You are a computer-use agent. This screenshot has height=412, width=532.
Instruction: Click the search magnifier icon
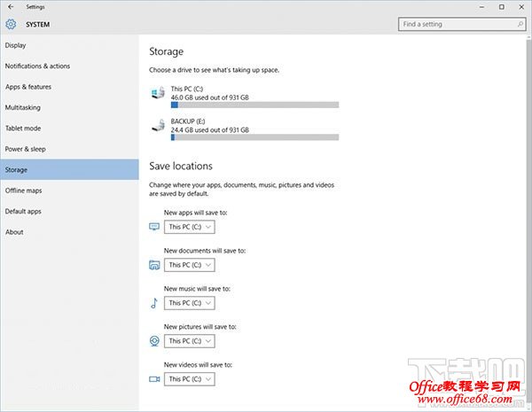(520, 24)
